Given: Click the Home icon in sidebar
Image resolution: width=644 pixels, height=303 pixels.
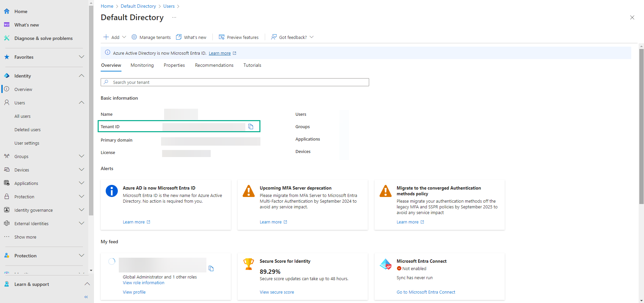Looking at the screenshot, I should 7,11.
